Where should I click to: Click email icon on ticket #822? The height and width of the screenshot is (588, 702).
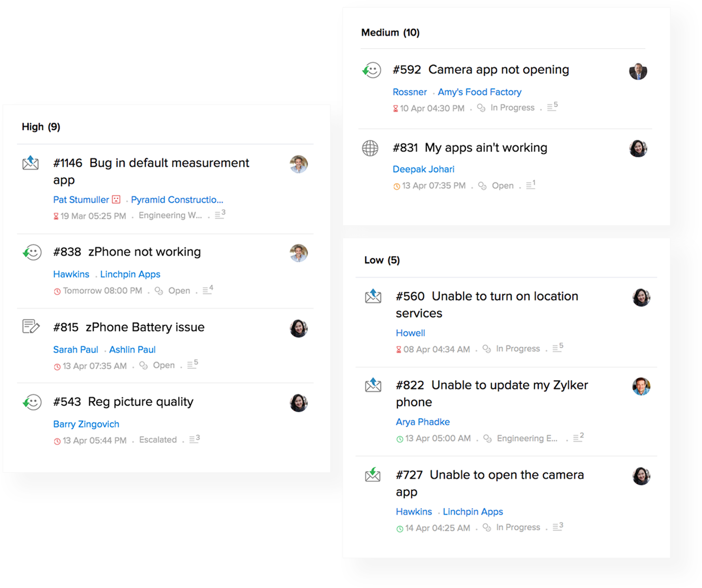click(373, 385)
